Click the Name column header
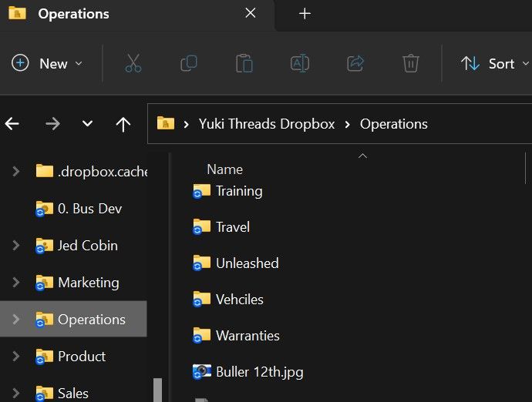 click(224, 169)
